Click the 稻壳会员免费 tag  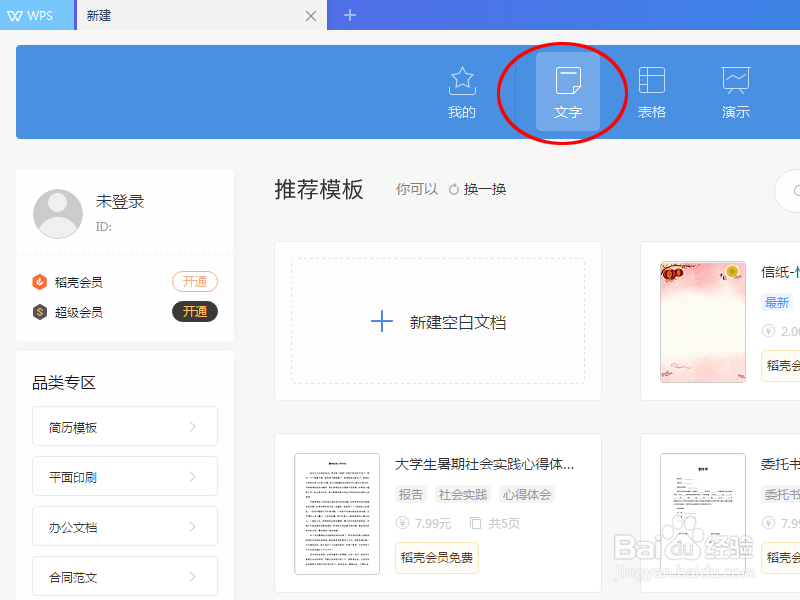coord(436,557)
